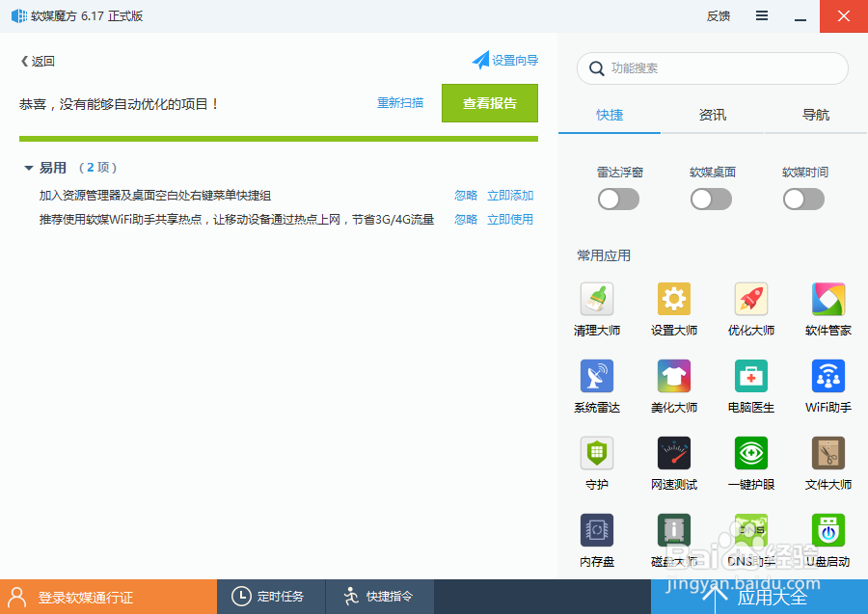
Task: Click the 快捷指令 running figure icon
Action: [351, 597]
